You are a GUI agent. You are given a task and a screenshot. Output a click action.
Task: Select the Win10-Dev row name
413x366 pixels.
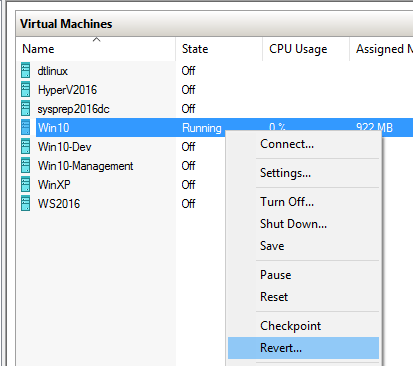click(64, 147)
